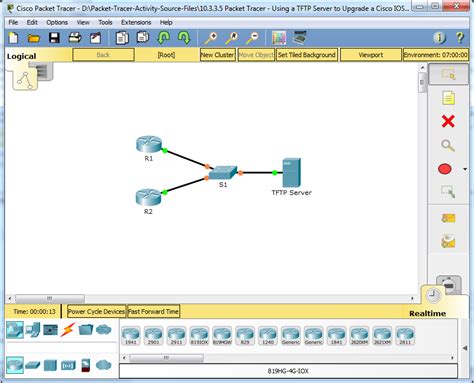Pick the 2911 router from device list
474x383 pixels.
(x=176, y=336)
